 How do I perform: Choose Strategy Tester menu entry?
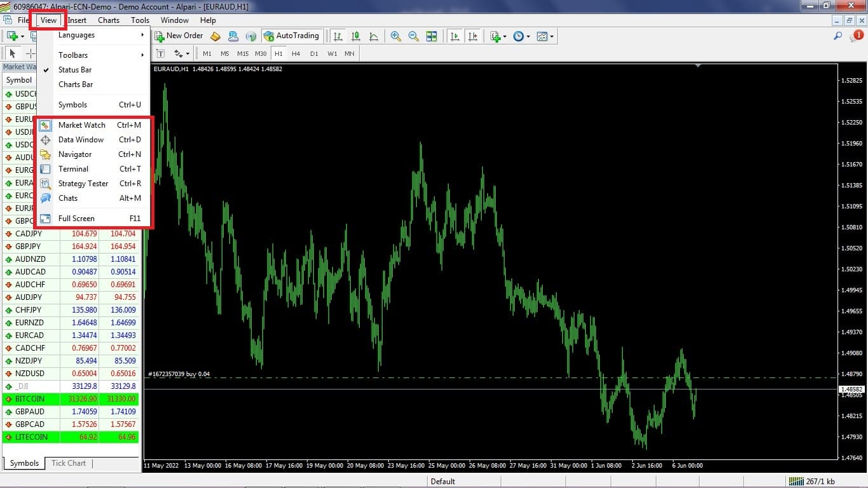[x=94, y=184]
